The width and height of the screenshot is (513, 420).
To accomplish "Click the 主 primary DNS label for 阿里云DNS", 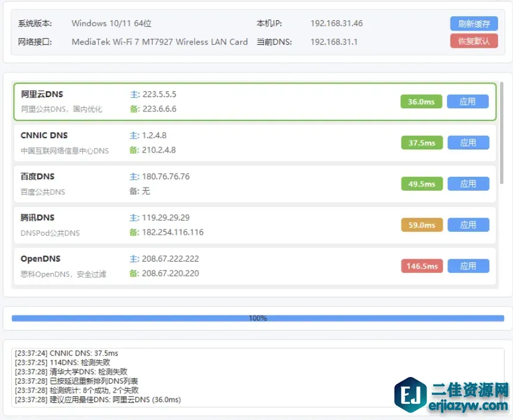I will pos(135,94).
